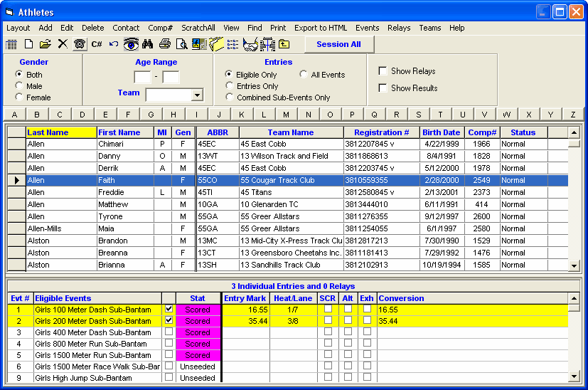The height and width of the screenshot is (390, 588).
Task: Click the black X Delete icon
Action: [63, 44]
